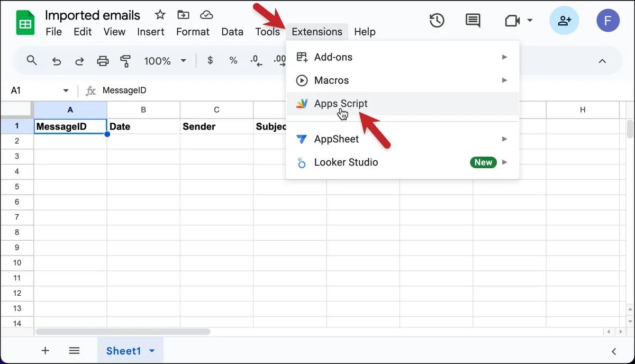
Task: Open the Edit menu
Action: pos(83,32)
